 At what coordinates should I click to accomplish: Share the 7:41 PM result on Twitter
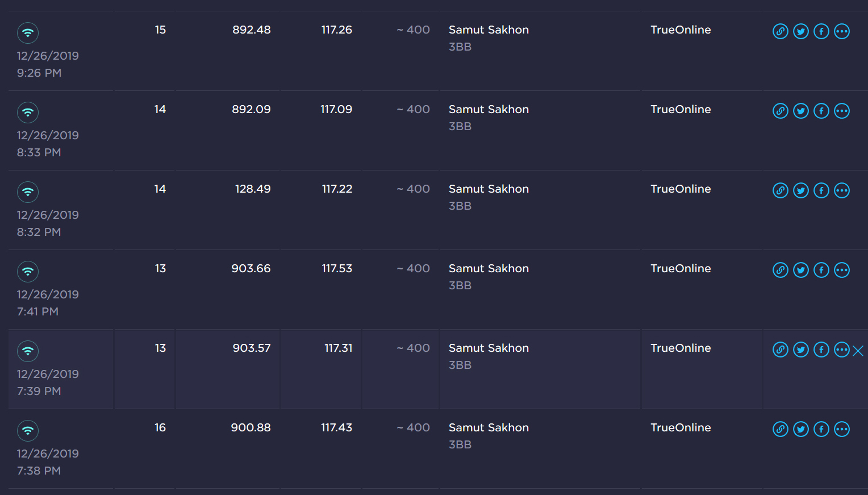point(801,270)
